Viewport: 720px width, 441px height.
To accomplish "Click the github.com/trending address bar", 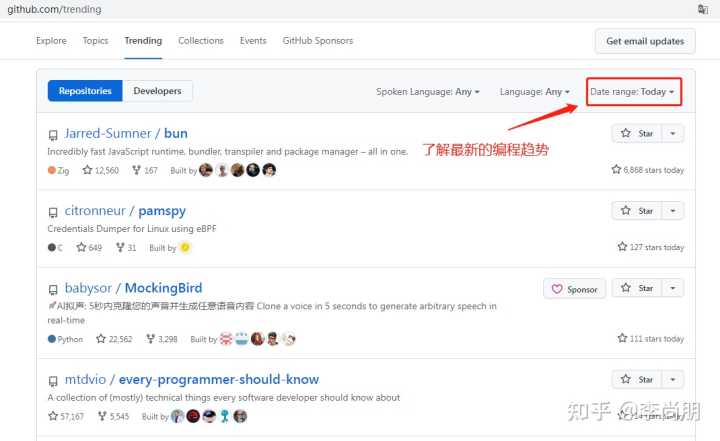I will coord(54,9).
